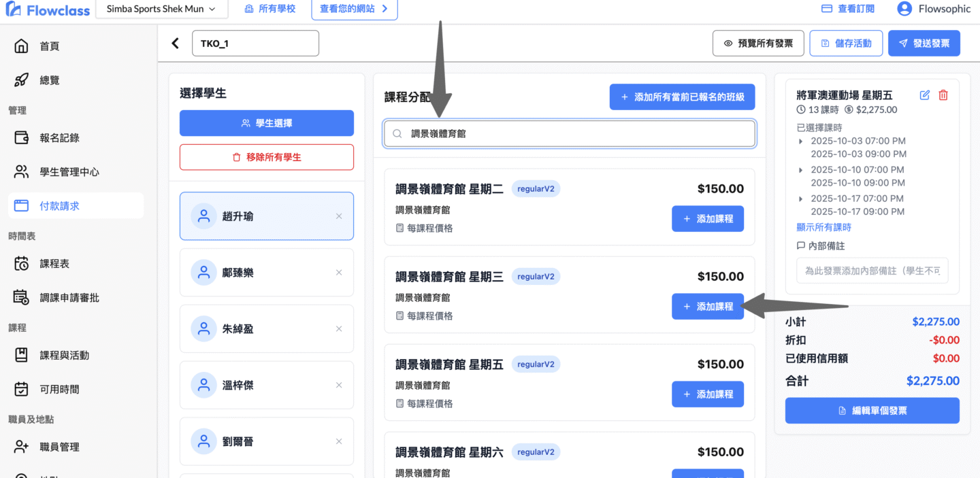Viewport: 980px width, 478px height.
Task: Click the course search field
Action: (x=569, y=134)
